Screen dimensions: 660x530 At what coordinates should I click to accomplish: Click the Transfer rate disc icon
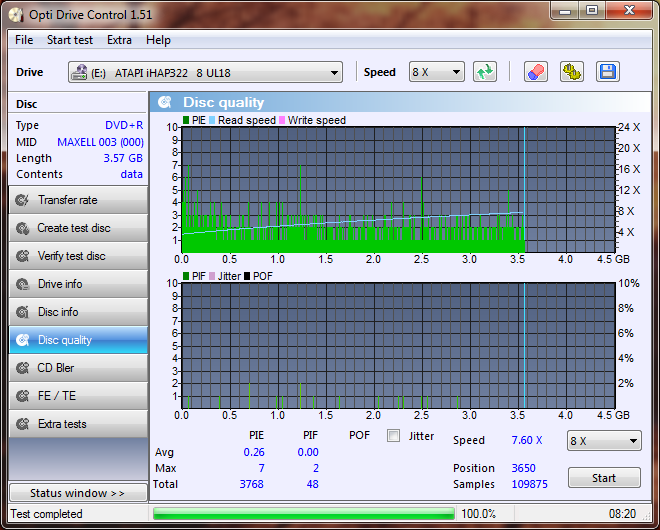point(22,200)
